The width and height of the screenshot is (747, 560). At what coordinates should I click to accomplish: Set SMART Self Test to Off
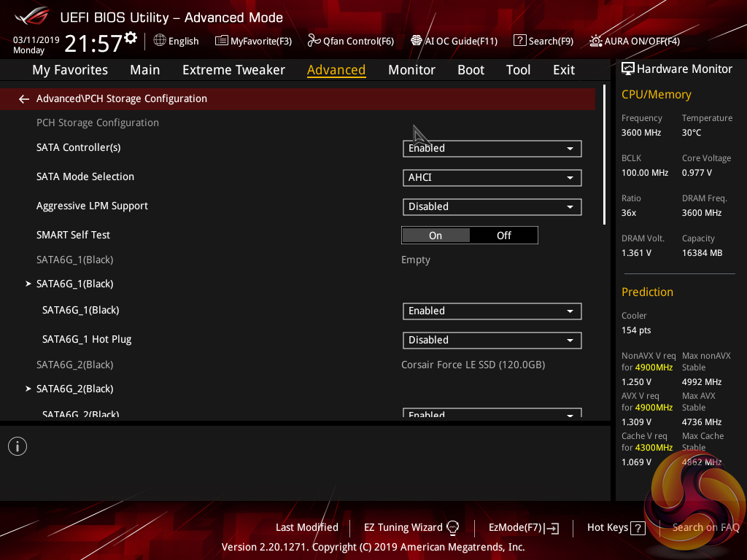(503, 236)
